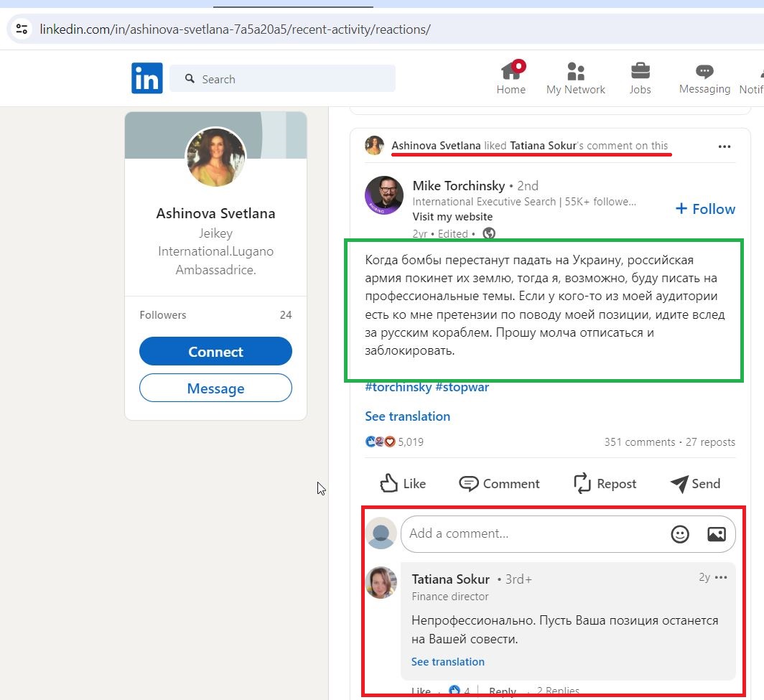This screenshot has height=700, width=764.
Task: Click the Finance director subtitle text
Action: pos(449,596)
